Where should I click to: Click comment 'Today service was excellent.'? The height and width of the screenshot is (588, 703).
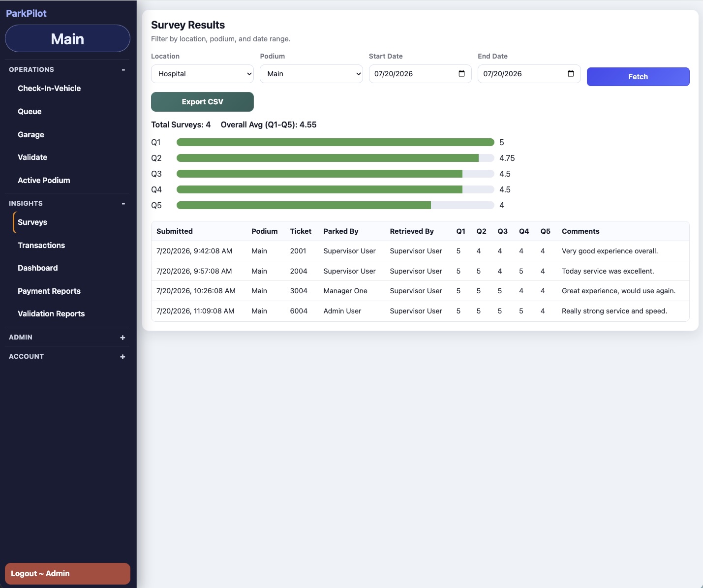(608, 271)
